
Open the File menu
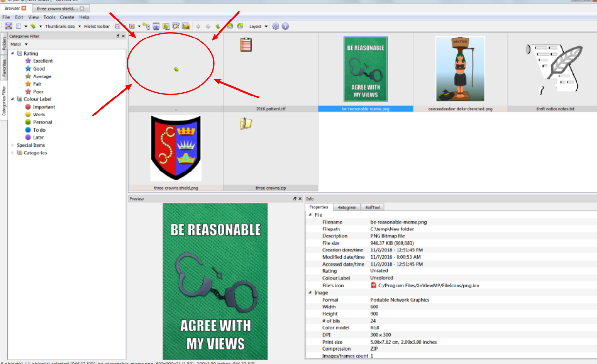pos(6,17)
